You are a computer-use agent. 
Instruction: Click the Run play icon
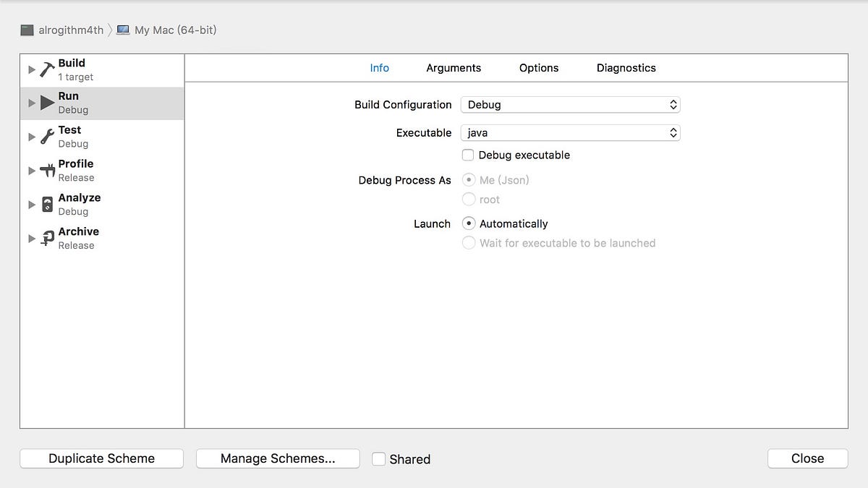pos(47,102)
